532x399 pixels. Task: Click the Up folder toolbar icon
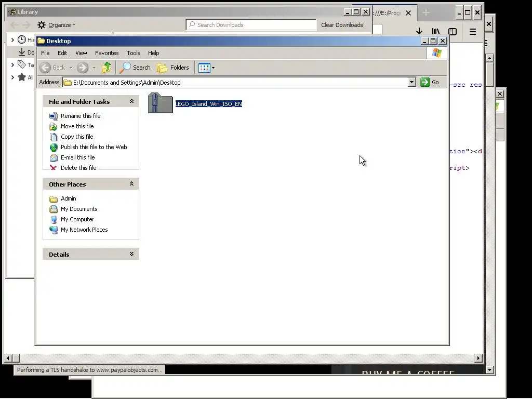[x=106, y=68]
